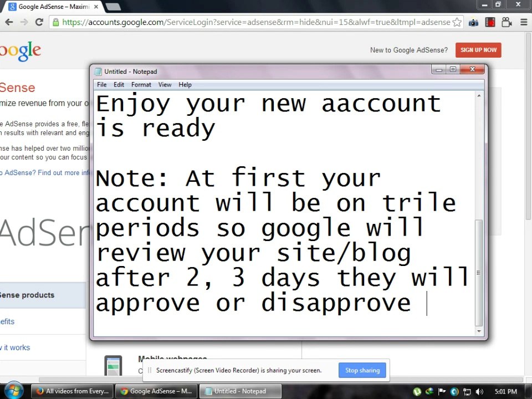This screenshot has height=399, width=532.
Task: Click the green padlock security icon
Action: [55, 22]
